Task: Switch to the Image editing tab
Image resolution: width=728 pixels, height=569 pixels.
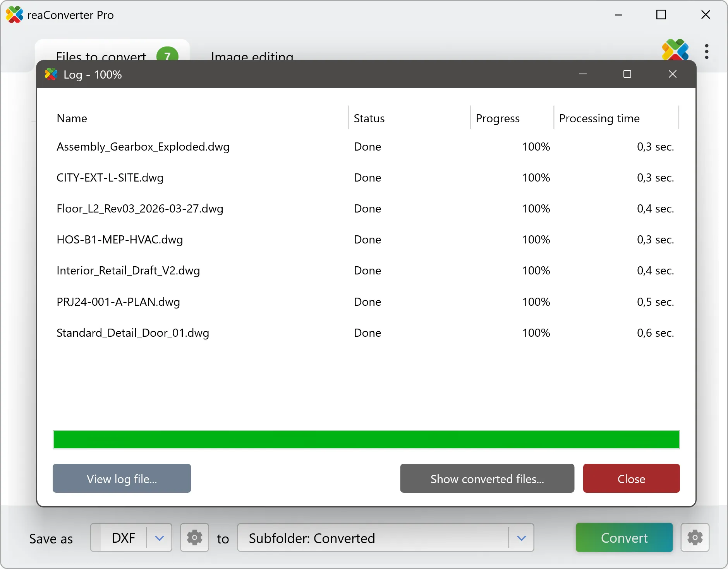Action: [x=252, y=57]
